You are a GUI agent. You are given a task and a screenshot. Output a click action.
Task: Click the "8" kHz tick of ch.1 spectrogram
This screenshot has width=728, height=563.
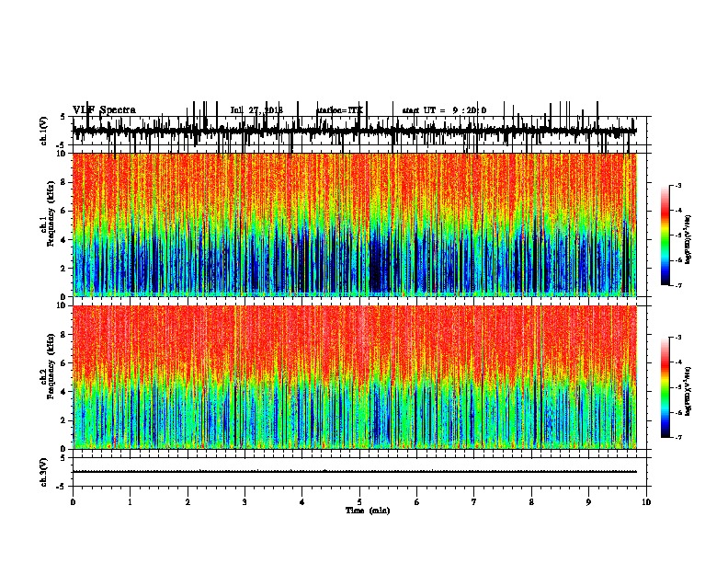pyautogui.click(x=64, y=182)
